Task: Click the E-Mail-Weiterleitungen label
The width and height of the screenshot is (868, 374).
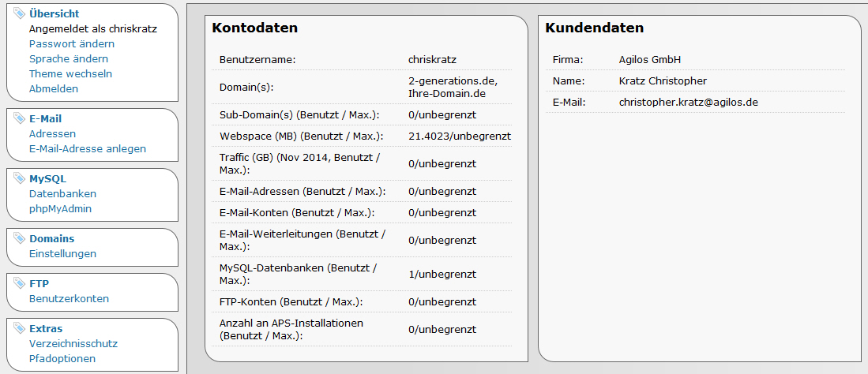Action: [x=302, y=240]
